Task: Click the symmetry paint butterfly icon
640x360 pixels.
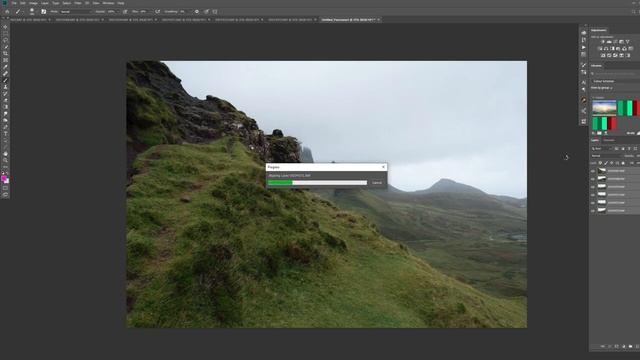Action: pos(215,12)
